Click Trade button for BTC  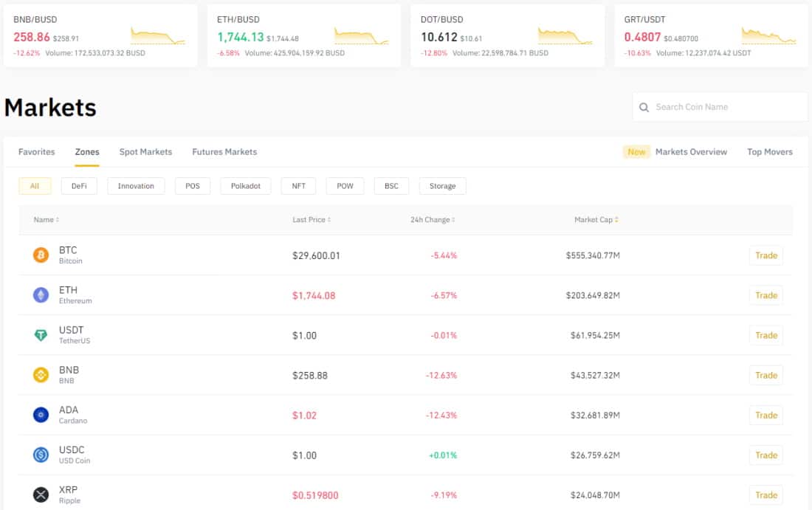click(x=766, y=255)
